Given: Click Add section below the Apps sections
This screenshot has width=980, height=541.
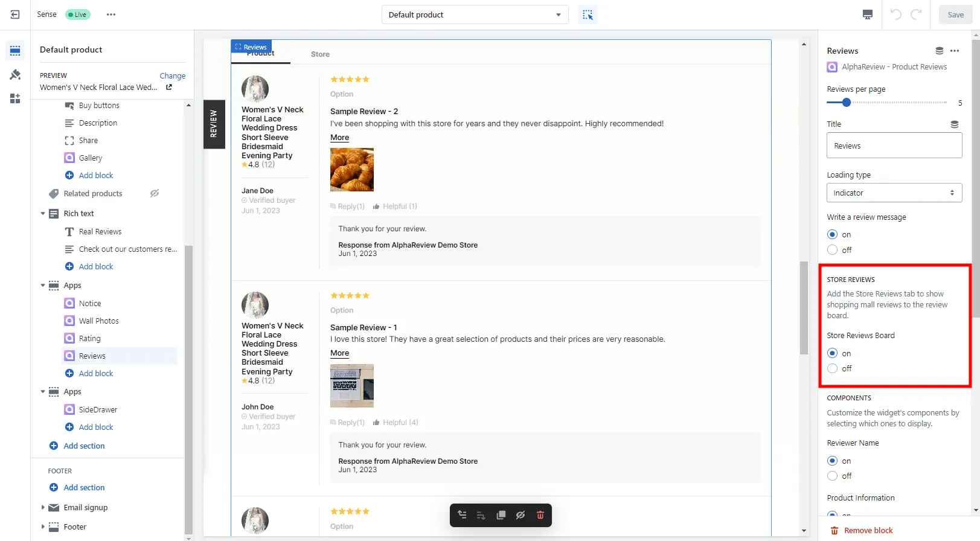Looking at the screenshot, I should pyautogui.click(x=77, y=446).
